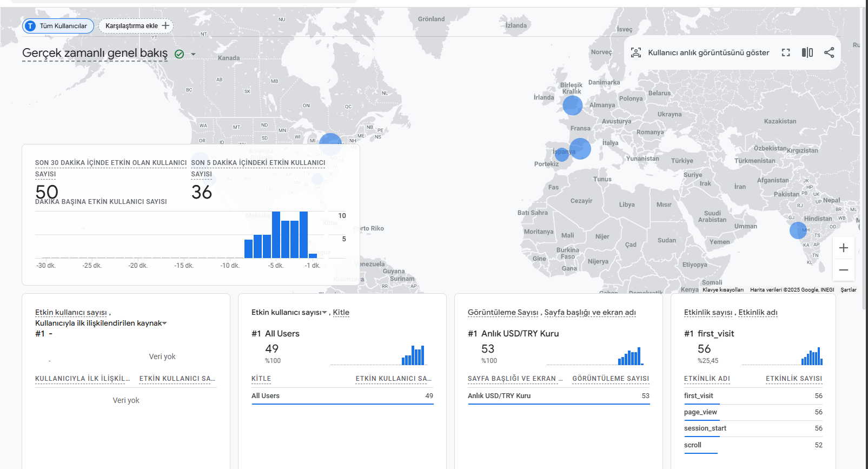Click the user snapshot icon

[636, 52]
